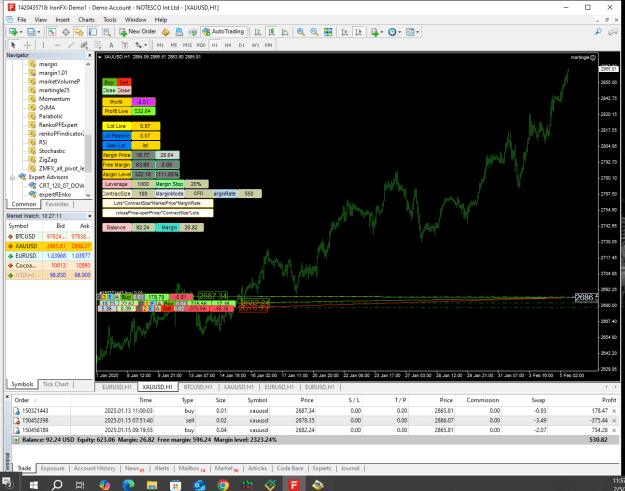Viewport: 625px width, 491px height.
Task: Select the Vertical Line drawing tool
Action: pyautogui.click(x=43, y=45)
